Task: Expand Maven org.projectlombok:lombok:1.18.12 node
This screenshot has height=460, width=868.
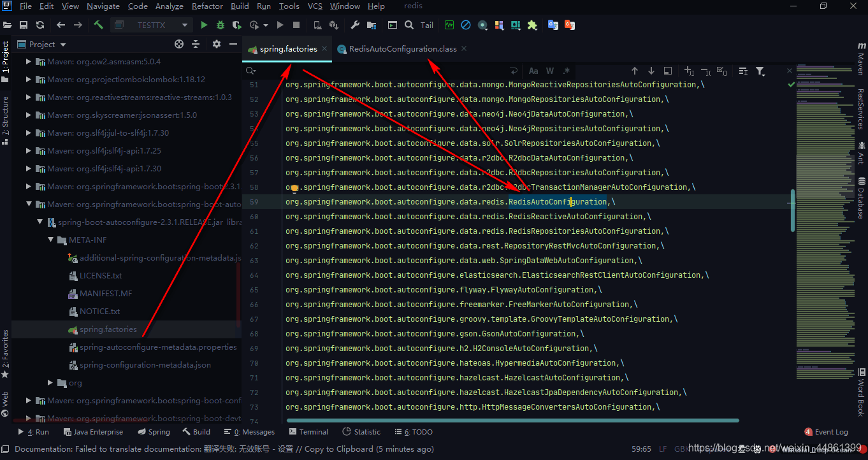Action: (28, 80)
